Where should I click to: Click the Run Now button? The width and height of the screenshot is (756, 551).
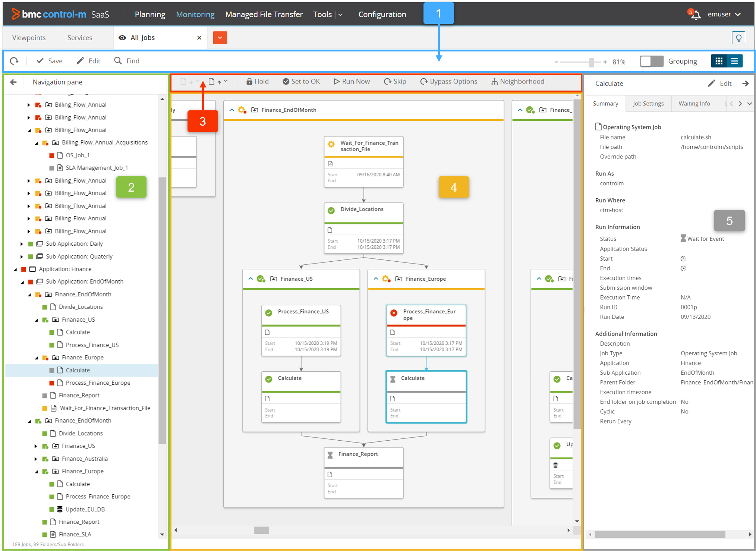(x=352, y=82)
